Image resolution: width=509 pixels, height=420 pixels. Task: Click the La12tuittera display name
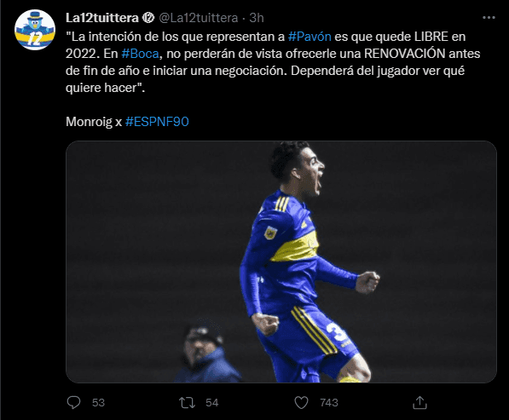coord(102,18)
